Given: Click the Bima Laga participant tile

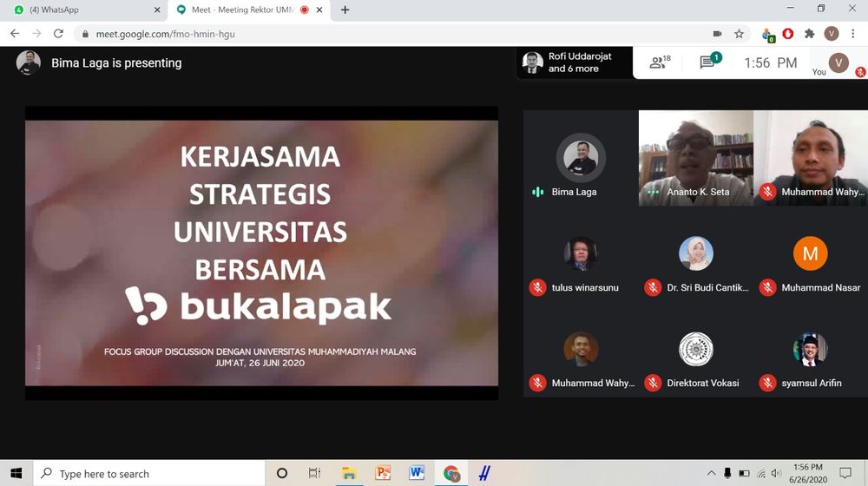Looking at the screenshot, I should pyautogui.click(x=581, y=158).
